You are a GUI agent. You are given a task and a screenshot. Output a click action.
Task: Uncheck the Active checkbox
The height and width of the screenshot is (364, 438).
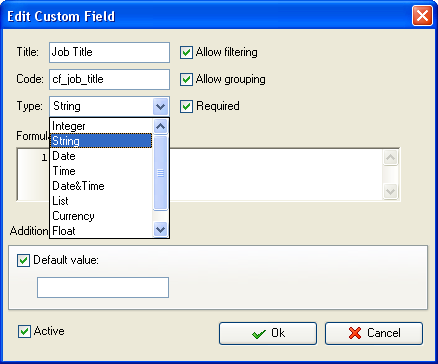pyautogui.click(x=24, y=332)
